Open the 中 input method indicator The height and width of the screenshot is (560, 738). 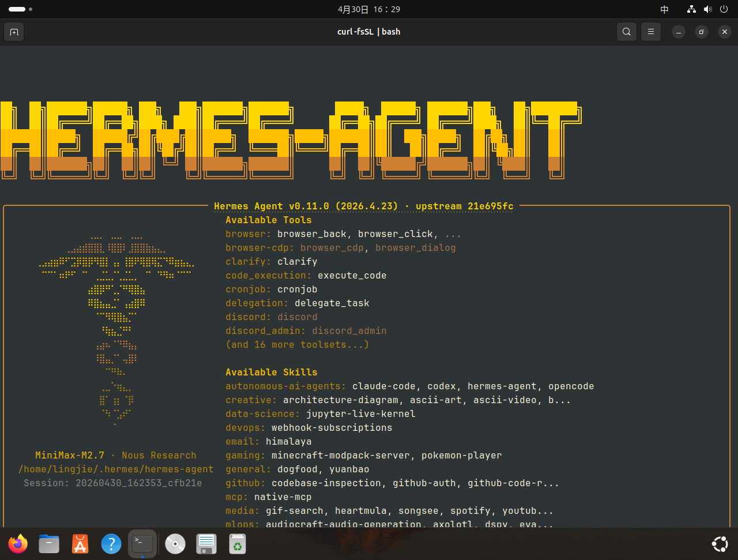(665, 9)
